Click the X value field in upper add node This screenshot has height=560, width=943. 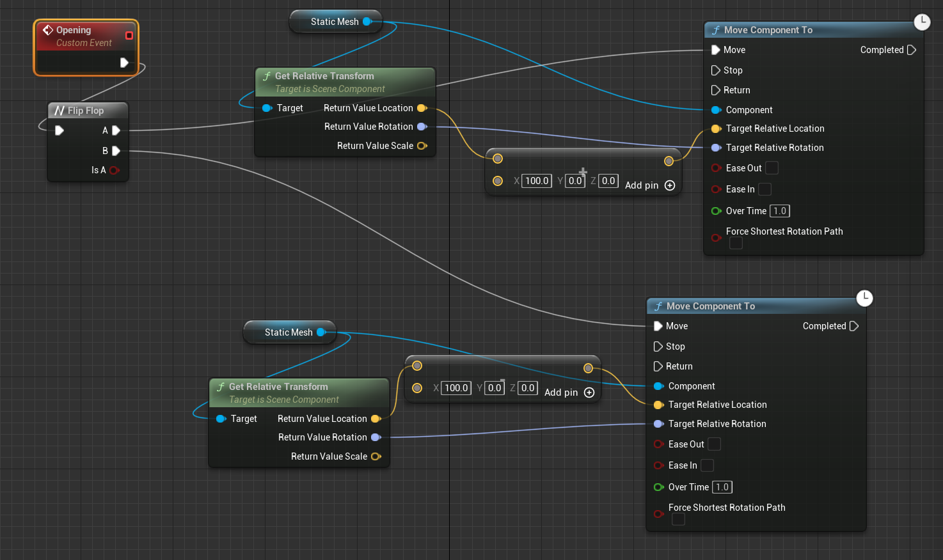coord(537,181)
